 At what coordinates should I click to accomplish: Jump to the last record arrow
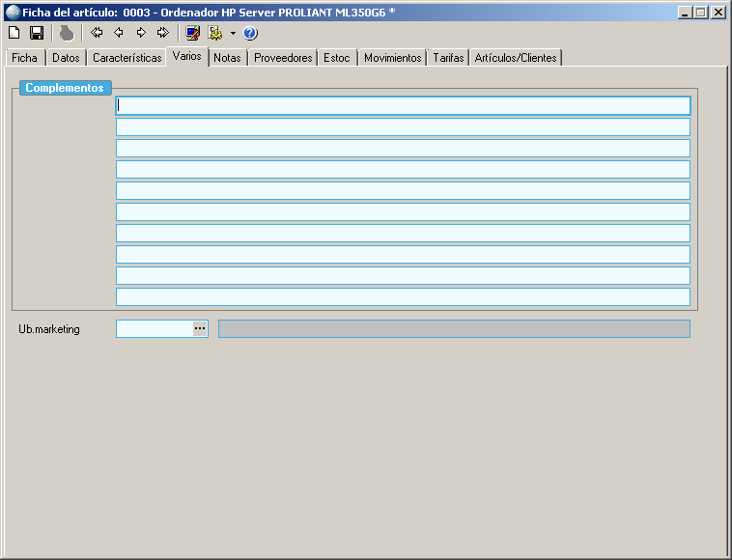pos(163,33)
